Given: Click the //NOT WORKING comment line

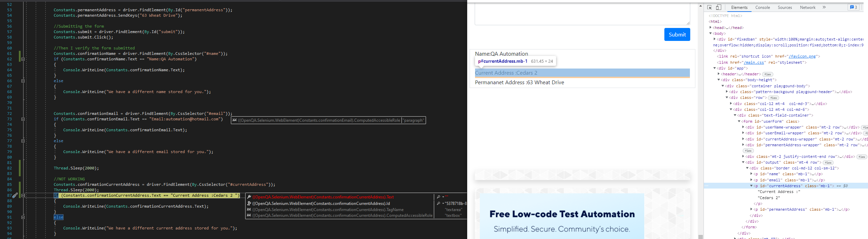Looking at the screenshot, I should pyautogui.click(x=69, y=179).
